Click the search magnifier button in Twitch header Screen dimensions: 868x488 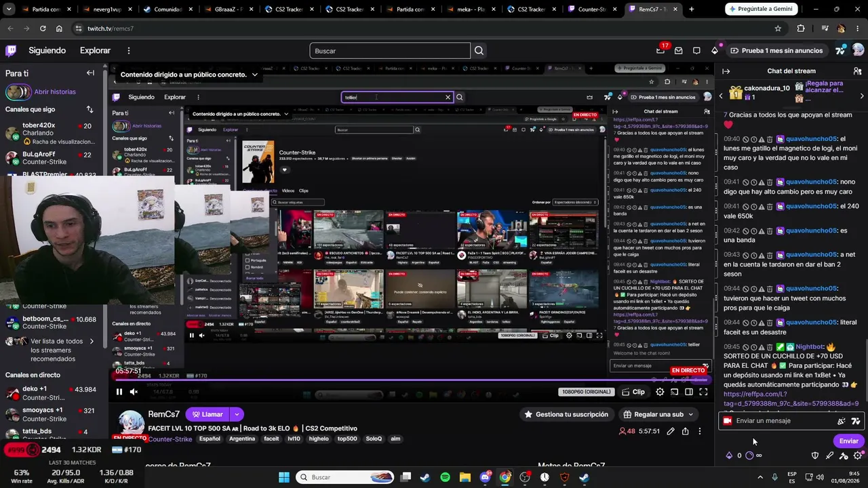pyautogui.click(x=479, y=51)
